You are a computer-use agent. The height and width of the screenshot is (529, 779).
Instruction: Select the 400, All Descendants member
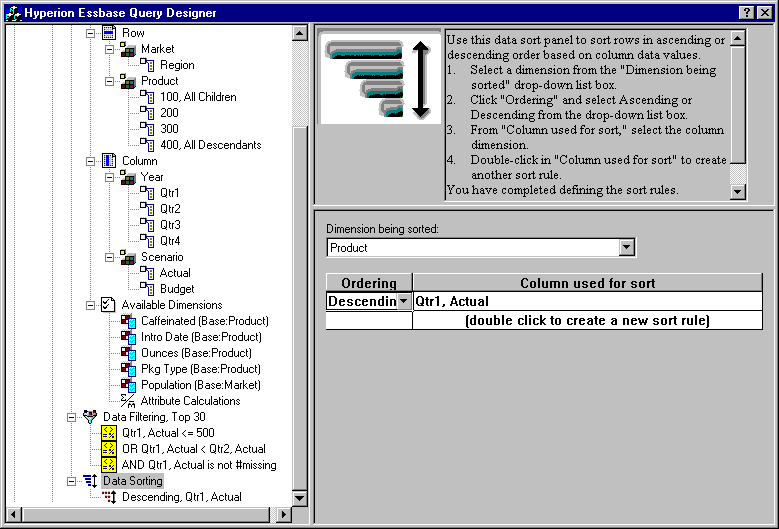pos(210,145)
